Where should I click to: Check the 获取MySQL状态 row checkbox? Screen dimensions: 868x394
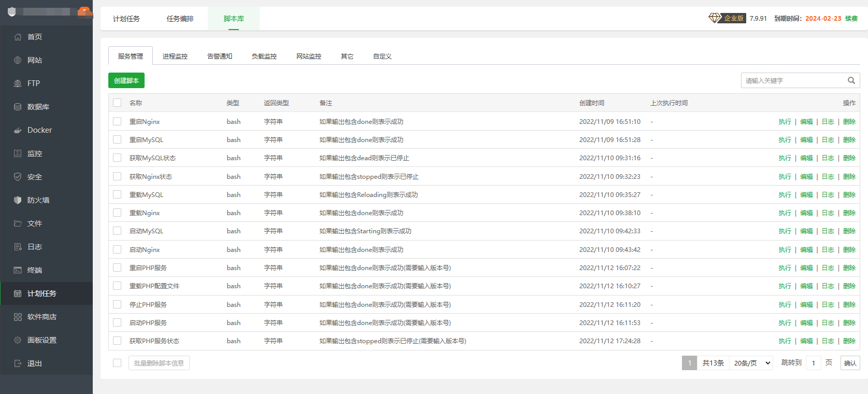117,158
